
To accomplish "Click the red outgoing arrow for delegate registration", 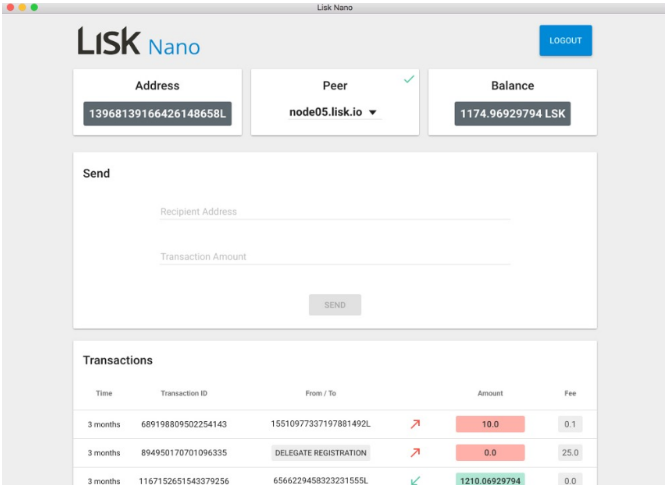I will click(x=415, y=453).
